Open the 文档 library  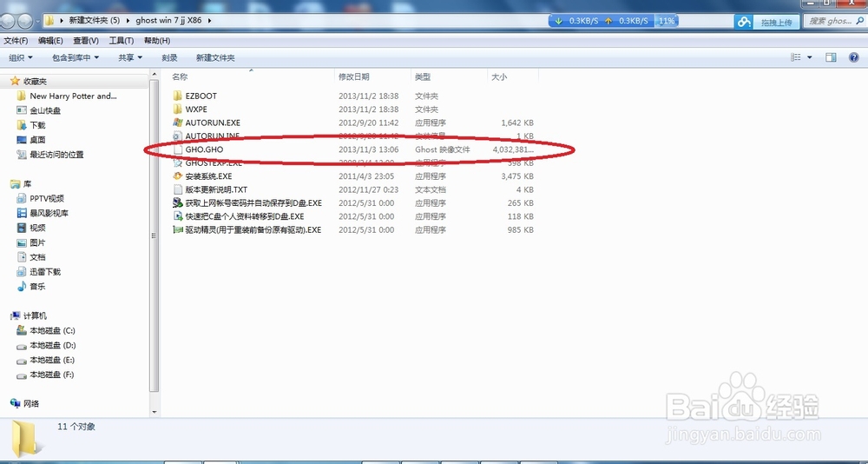(x=37, y=257)
